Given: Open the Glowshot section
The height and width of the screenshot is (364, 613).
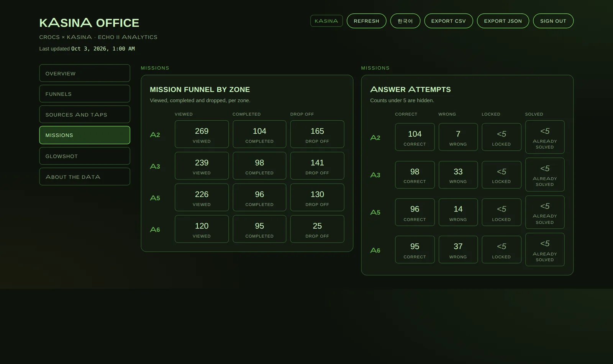Looking at the screenshot, I should (x=85, y=156).
